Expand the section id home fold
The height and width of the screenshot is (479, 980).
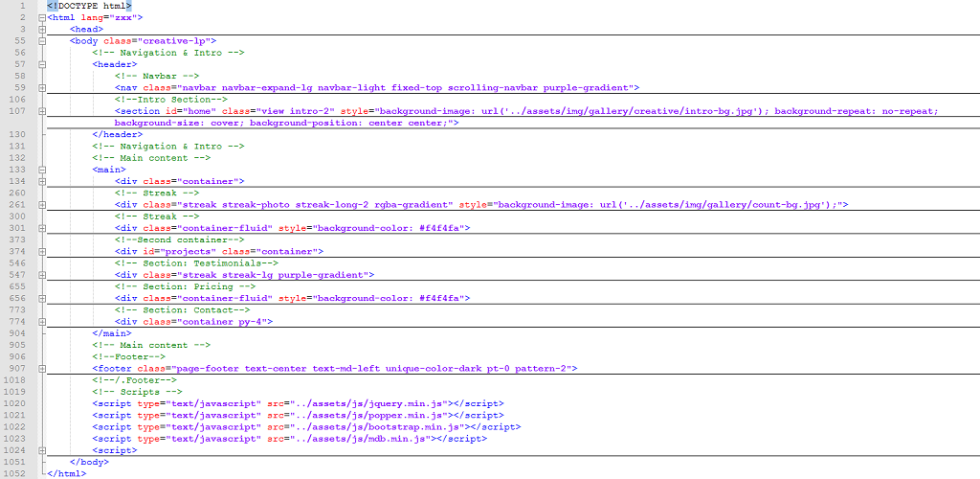pyautogui.click(x=43, y=111)
